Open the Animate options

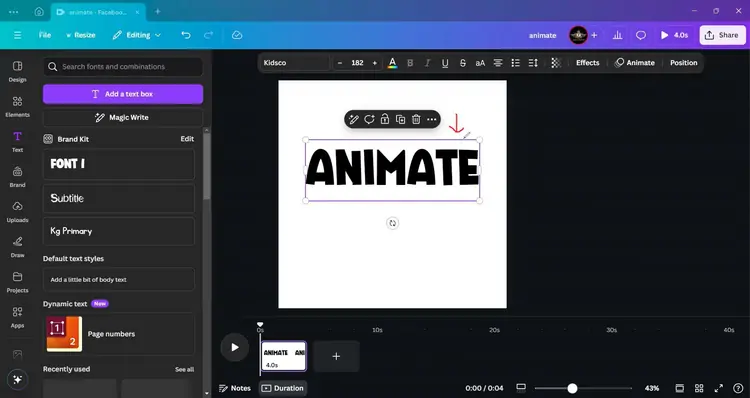click(635, 63)
